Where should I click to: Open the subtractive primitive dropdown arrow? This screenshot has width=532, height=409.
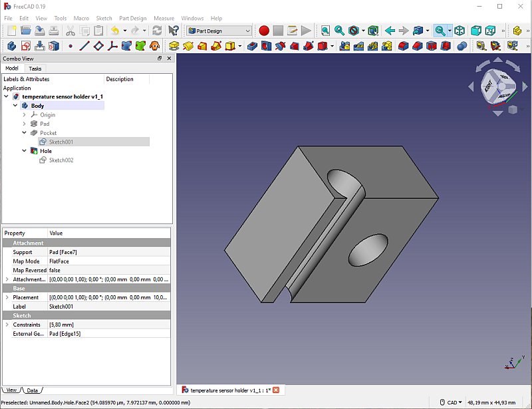pyautogui.click(x=332, y=46)
